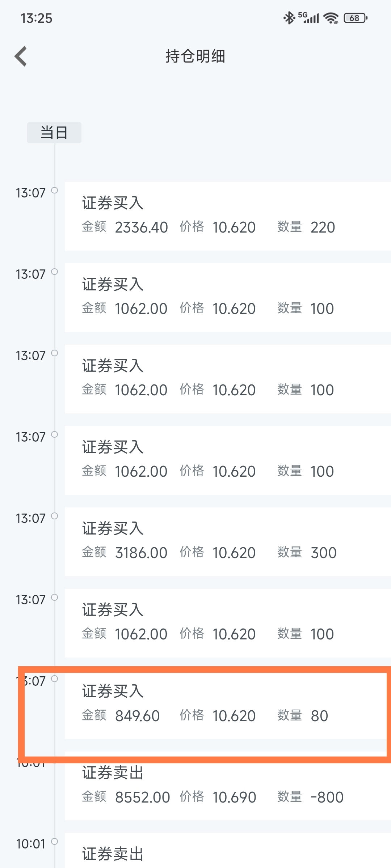Viewport: 391px width, 868px height.
Task: Open the 证券买入 entry with 数量 300
Action: [228, 542]
